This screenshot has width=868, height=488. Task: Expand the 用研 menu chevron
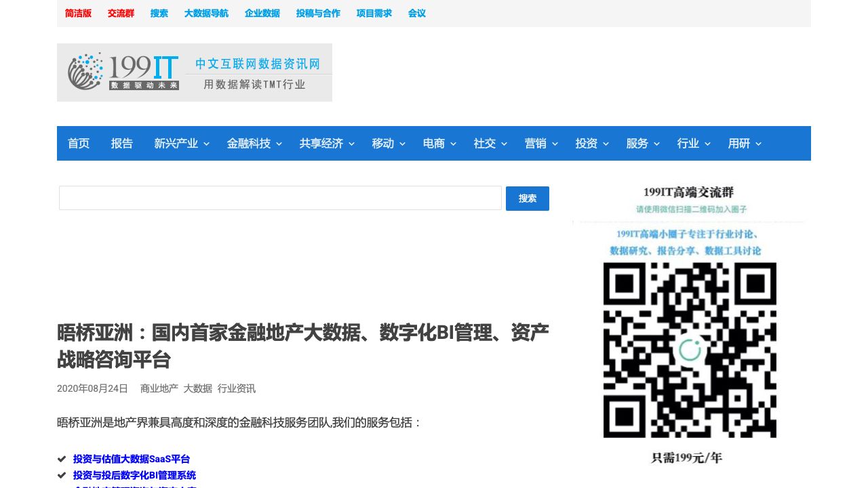(758, 144)
